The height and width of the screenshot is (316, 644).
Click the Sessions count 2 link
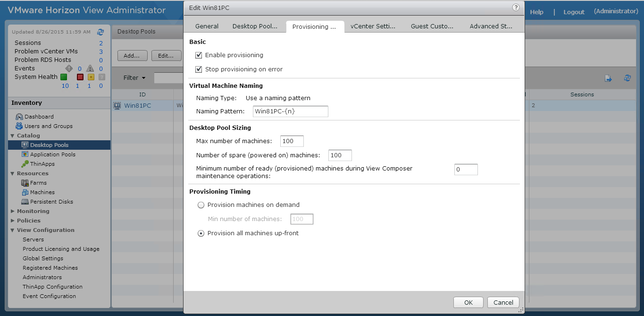(x=101, y=43)
